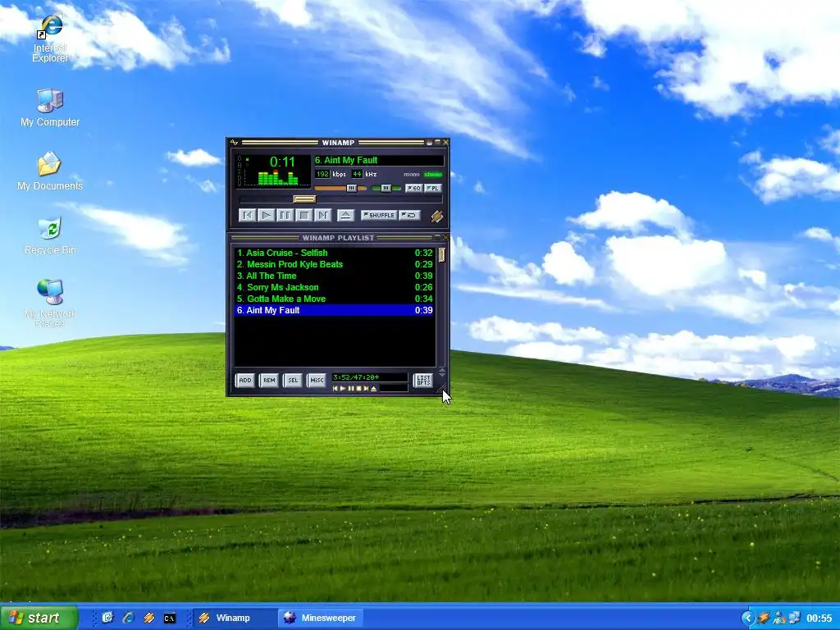Select '3. All The Time' in playlist
The height and width of the screenshot is (630, 840).
tap(335, 276)
